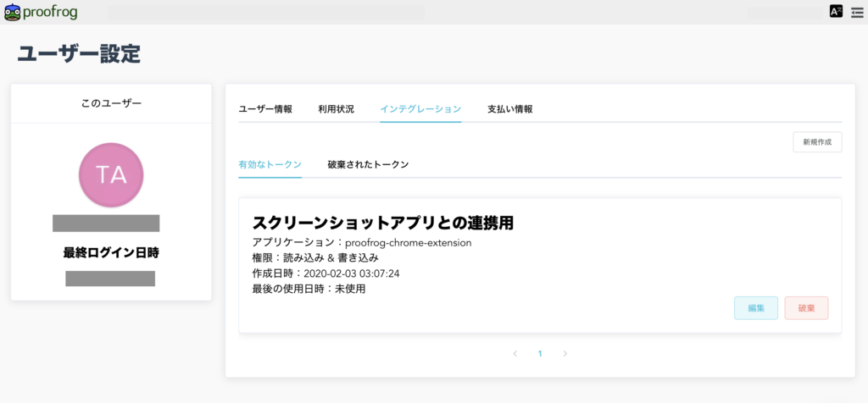Toggle the sidebar collapse menu icon

[856, 12]
